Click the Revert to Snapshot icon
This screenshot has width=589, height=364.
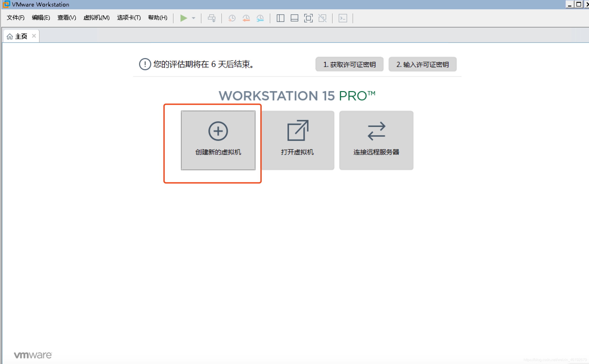246,18
